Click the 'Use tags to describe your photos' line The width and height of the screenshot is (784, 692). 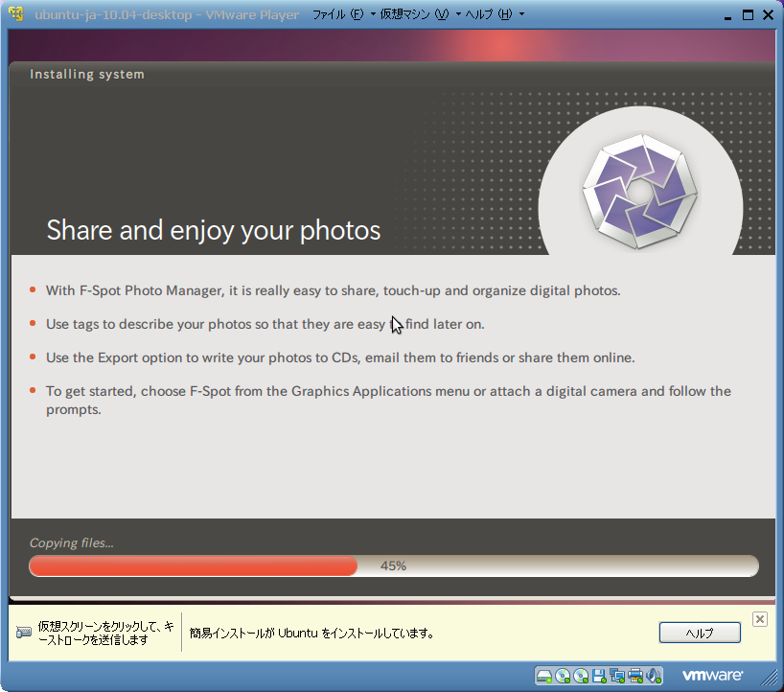pyautogui.click(x=265, y=324)
